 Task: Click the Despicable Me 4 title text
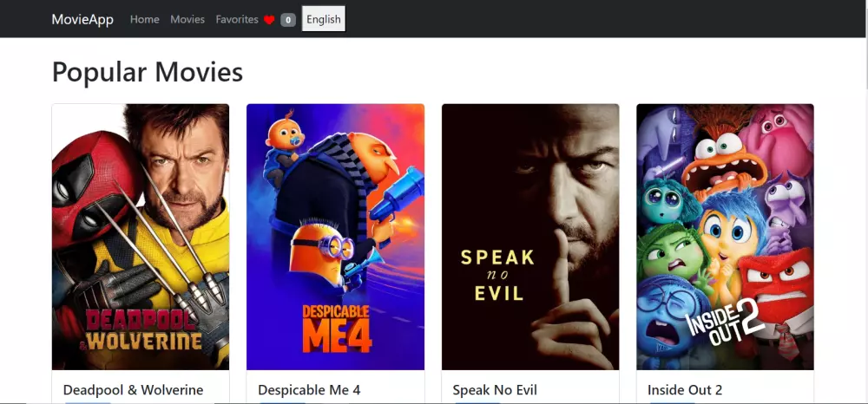pyautogui.click(x=309, y=390)
